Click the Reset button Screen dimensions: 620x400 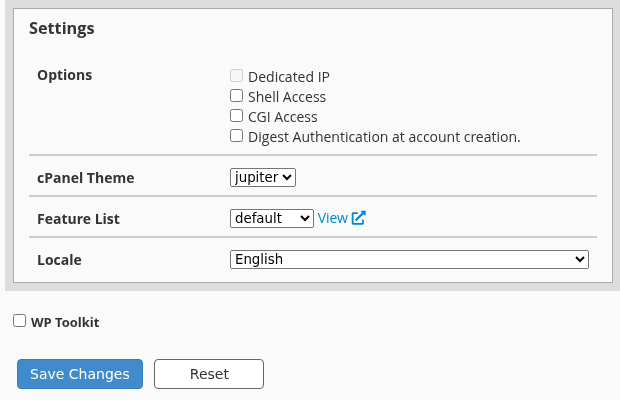[x=209, y=374]
